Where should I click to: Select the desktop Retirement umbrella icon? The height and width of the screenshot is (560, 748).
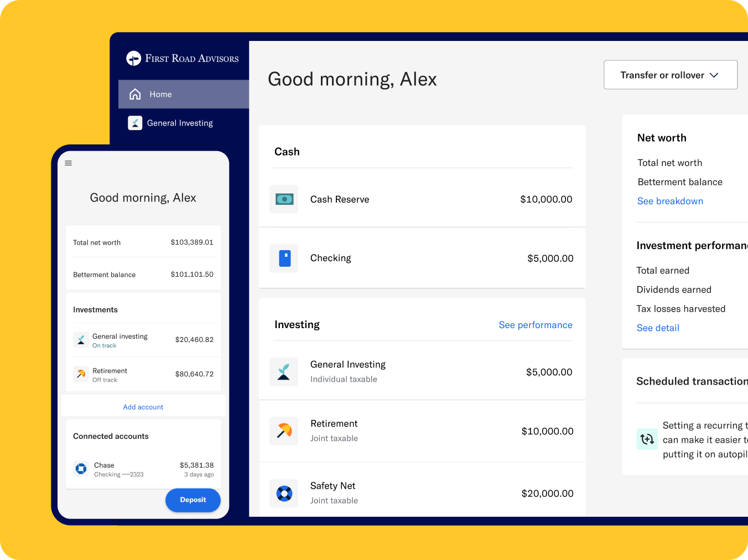tap(284, 431)
